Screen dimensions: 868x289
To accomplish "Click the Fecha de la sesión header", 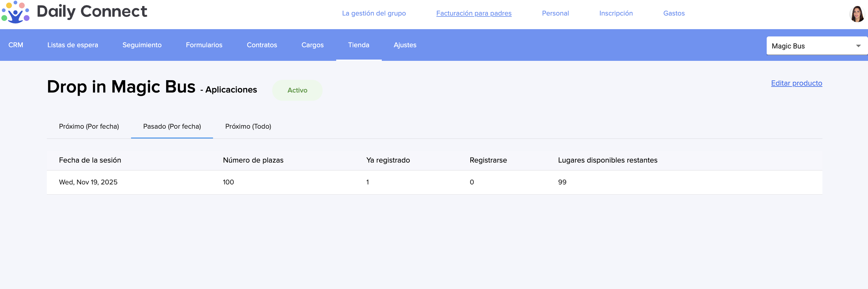I will pos(90,160).
